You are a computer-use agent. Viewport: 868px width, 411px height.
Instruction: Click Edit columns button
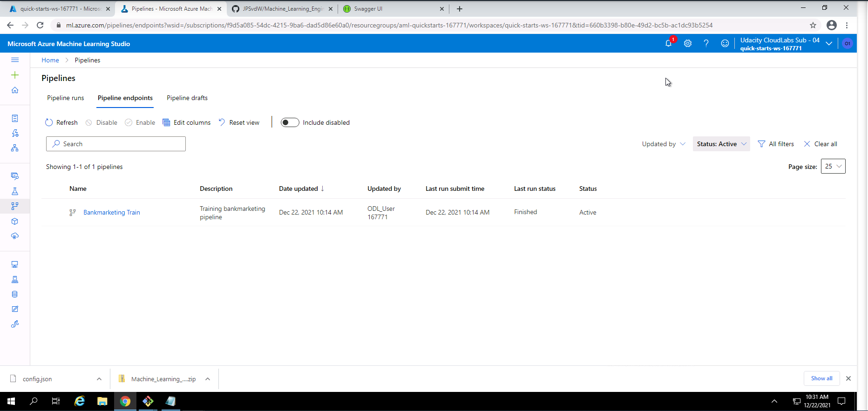(186, 122)
